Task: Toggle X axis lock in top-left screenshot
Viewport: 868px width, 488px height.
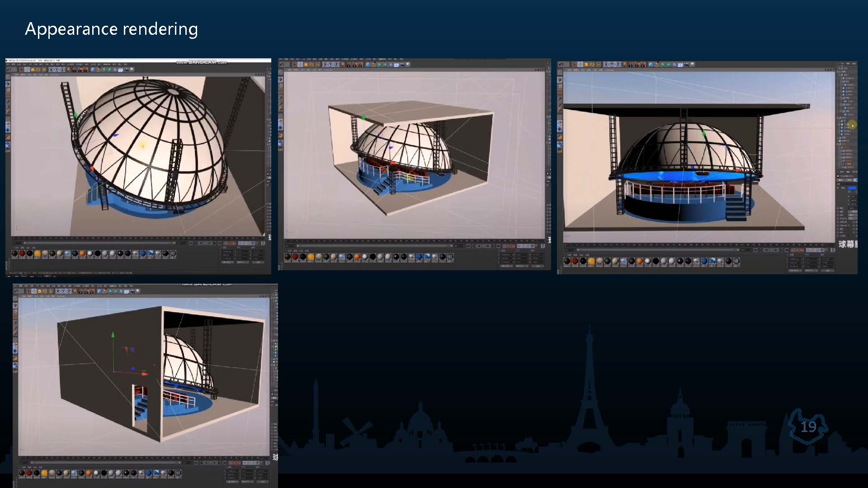Action: tap(51, 70)
